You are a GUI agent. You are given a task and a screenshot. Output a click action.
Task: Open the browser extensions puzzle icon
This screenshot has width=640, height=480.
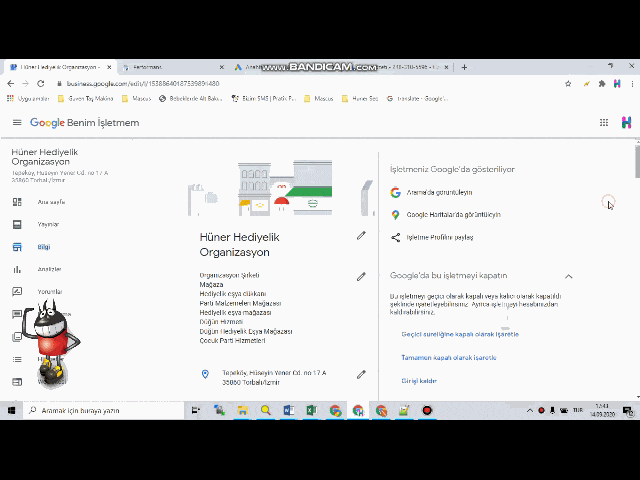click(x=602, y=84)
